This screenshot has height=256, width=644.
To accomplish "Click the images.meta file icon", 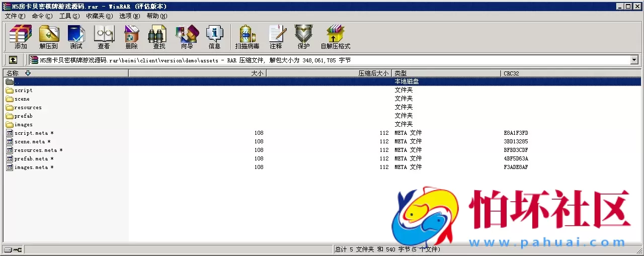I will pos(10,167).
